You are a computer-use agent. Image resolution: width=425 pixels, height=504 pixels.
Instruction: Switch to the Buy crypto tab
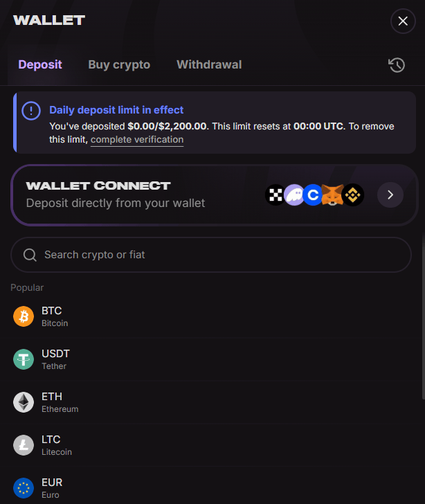click(119, 64)
